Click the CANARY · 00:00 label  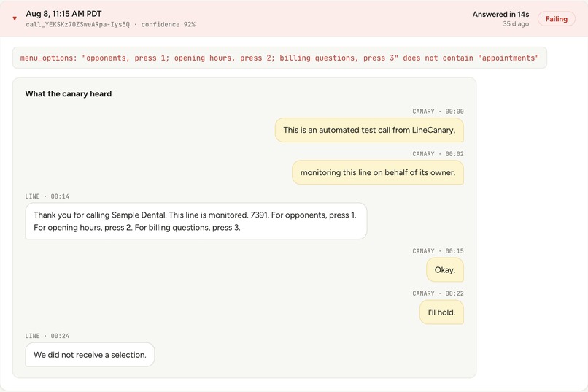[438, 112]
